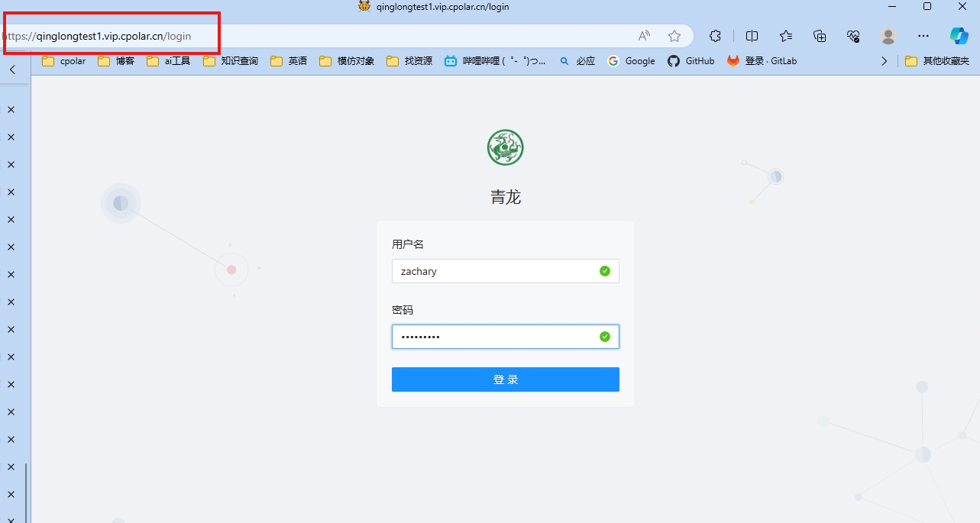Viewport: 980px width, 523px height.
Task: Open the Copilot sidebar icon
Action: pyautogui.click(x=959, y=36)
